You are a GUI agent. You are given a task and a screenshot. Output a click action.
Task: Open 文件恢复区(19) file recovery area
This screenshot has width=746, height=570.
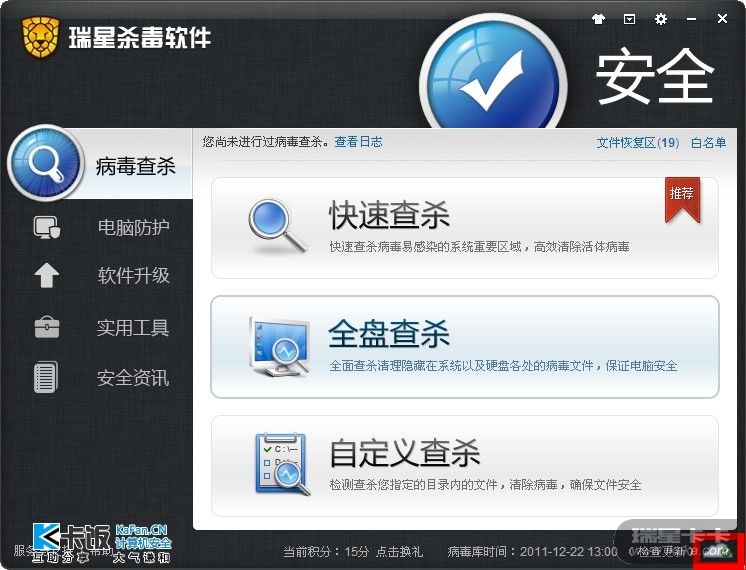click(x=638, y=143)
